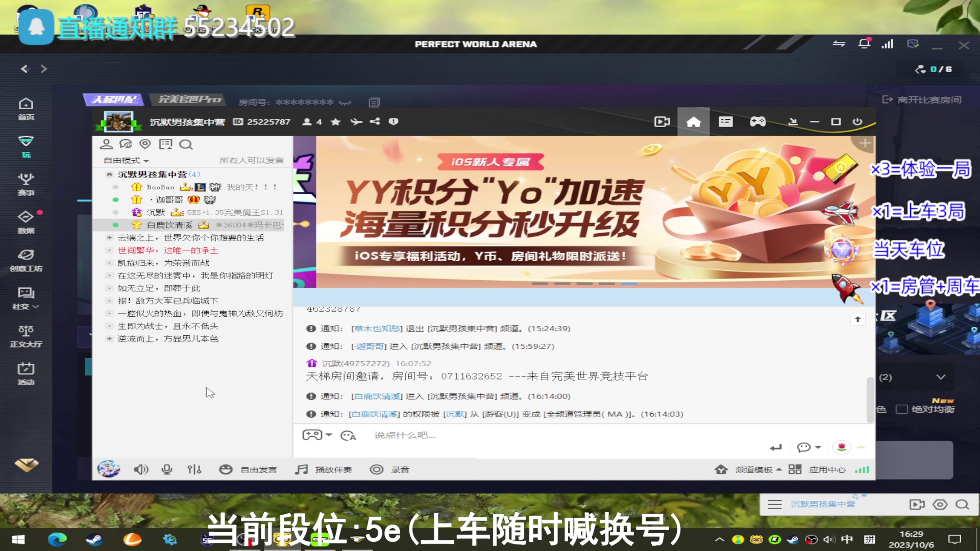Click the search magnifier in YY channel panel

pyautogui.click(x=186, y=144)
